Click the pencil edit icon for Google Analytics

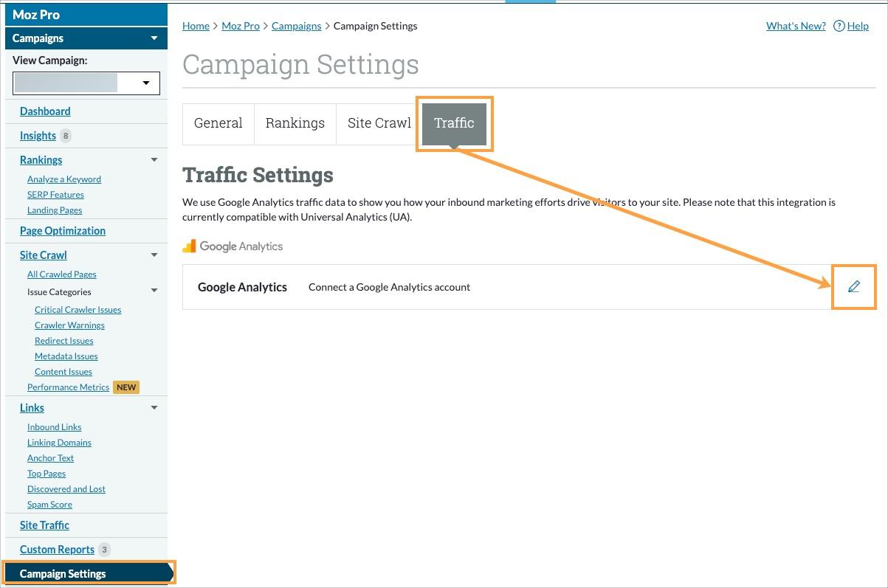[853, 287]
